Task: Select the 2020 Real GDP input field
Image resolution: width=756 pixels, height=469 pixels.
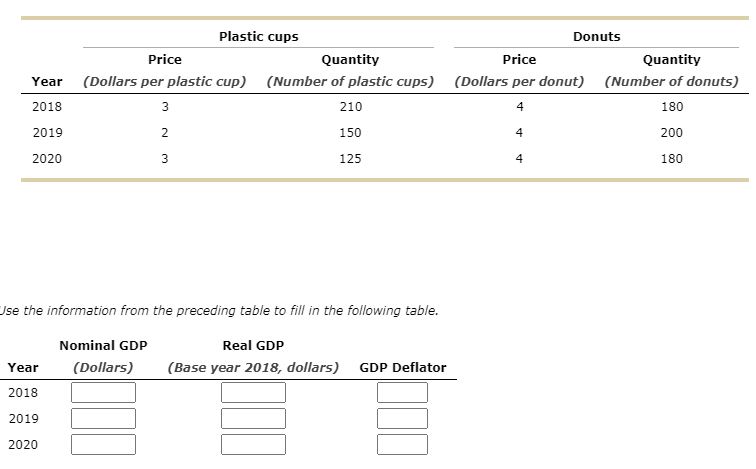Action: [253, 444]
